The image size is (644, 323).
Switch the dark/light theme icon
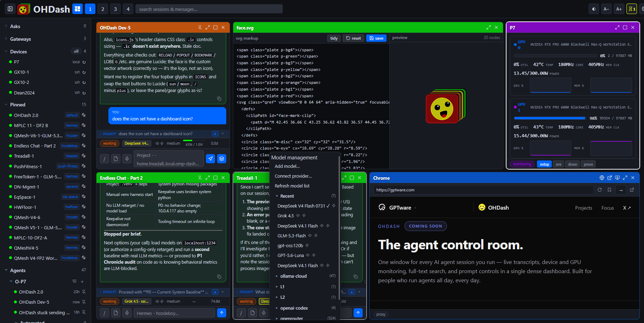click(593, 9)
